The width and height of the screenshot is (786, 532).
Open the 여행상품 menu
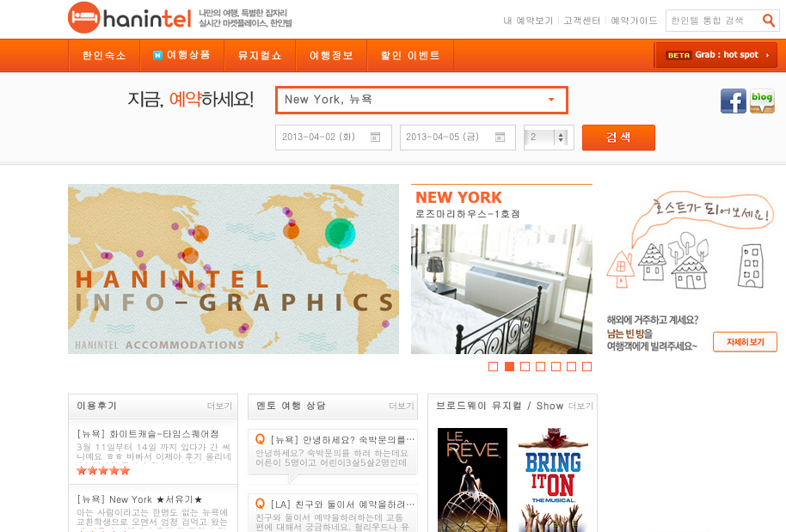pos(181,55)
